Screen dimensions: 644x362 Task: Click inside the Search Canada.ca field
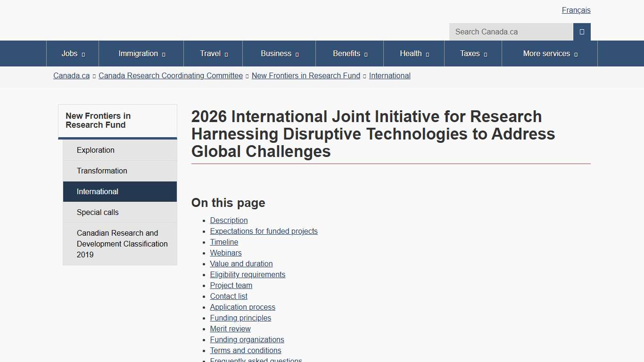coord(511,32)
